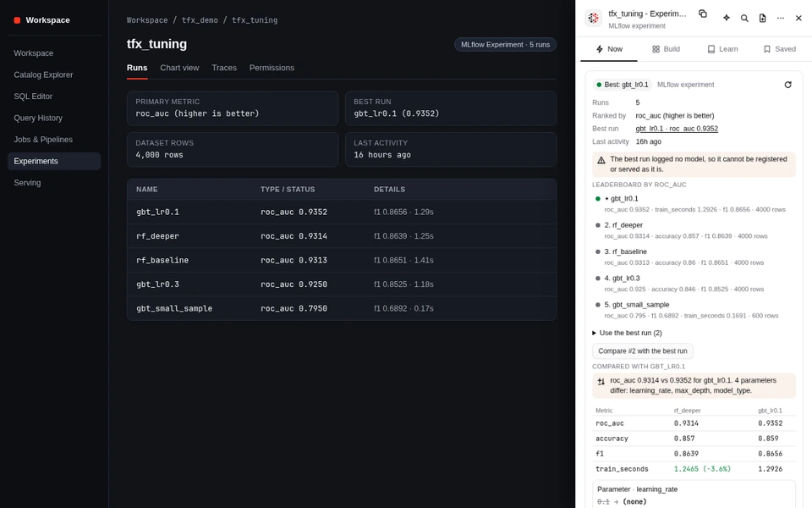812x508 pixels.
Task: Close the tfx_tuning side panel
Action: 798,18
